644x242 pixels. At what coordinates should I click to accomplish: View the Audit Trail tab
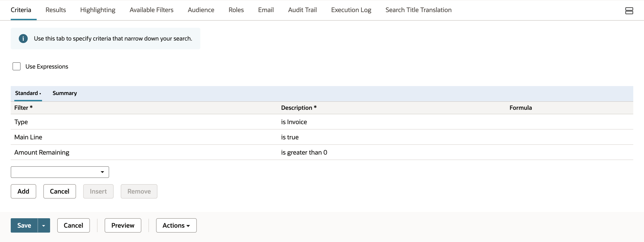coord(302,10)
